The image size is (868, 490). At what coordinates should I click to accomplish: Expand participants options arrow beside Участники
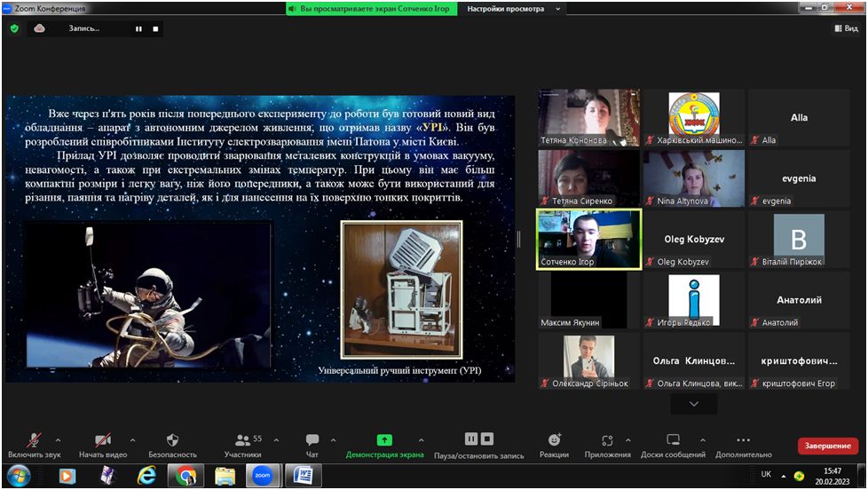coord(276,440)
